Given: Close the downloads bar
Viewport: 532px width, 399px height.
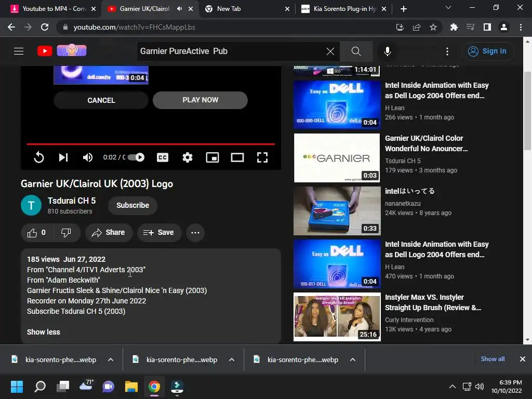Looking at the screenshot, I should (x=523, y=359).
